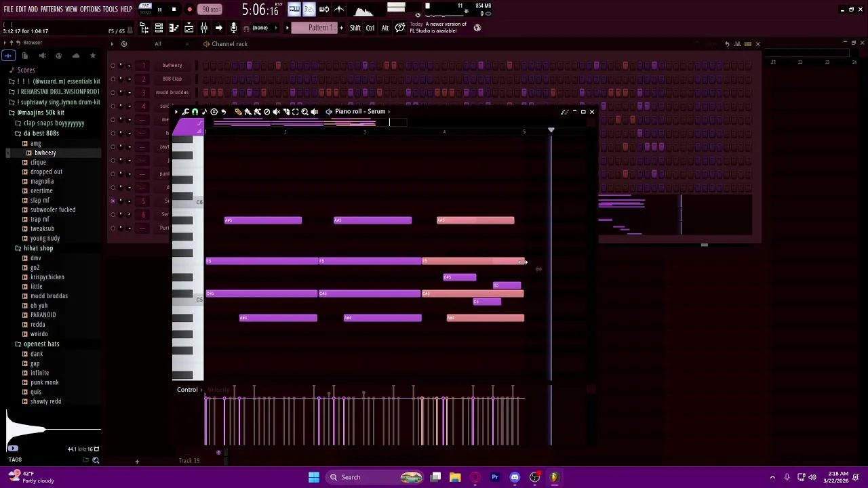Image resolution: width=868 pixels, height=488 pixels.
Task: Select the bwheezy channel button
Action: point(172,65)
